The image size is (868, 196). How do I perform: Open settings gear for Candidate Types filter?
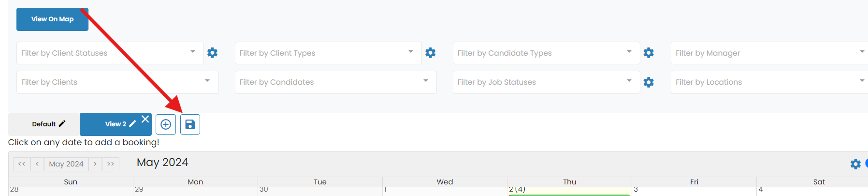[x=649, y=53]
